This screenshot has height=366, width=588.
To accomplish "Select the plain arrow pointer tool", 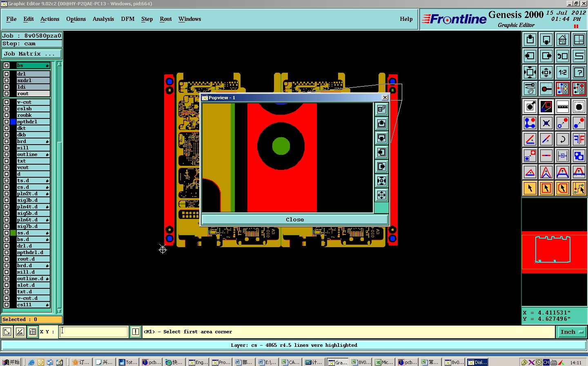I will (x=530, y=188).
